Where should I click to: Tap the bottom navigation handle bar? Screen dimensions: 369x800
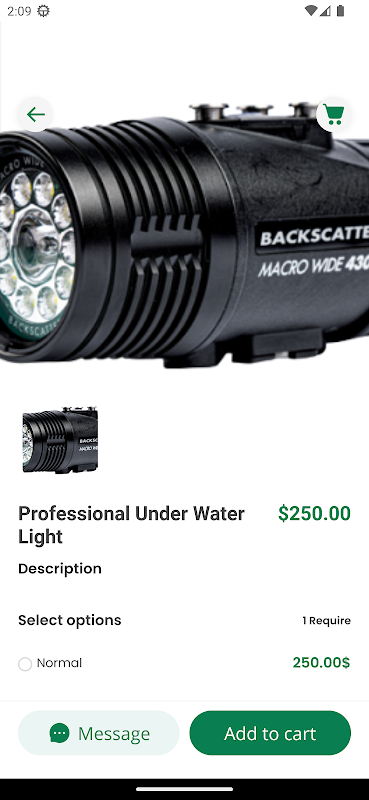coord(184,789)
